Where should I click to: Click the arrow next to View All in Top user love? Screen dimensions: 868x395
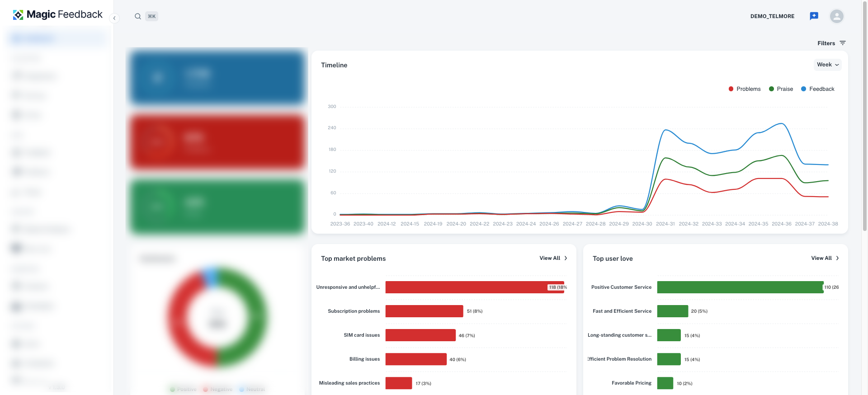pos(837,258)
